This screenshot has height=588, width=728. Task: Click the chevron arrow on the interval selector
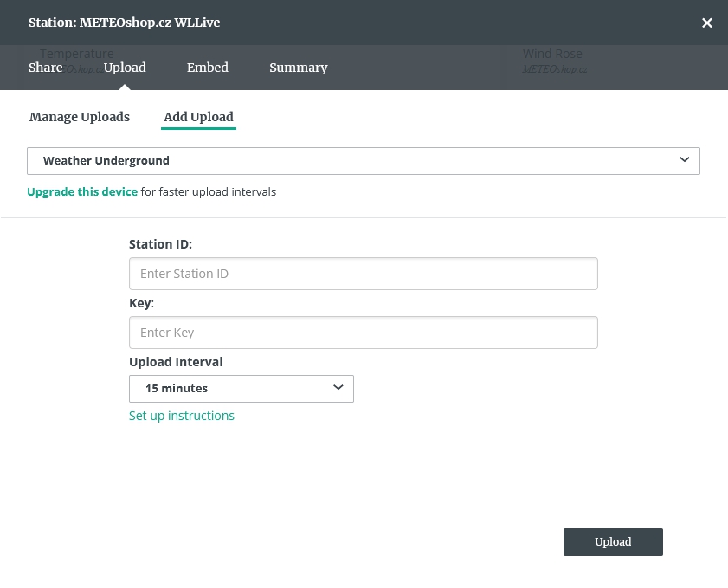(338, 388)
